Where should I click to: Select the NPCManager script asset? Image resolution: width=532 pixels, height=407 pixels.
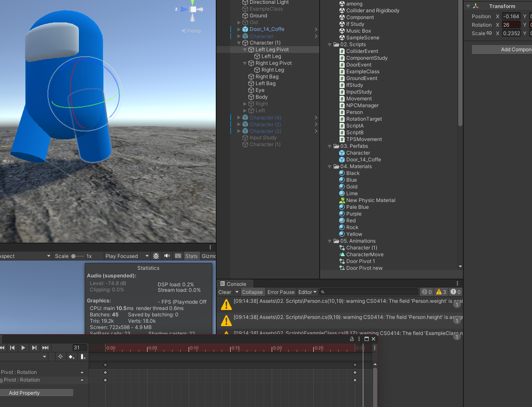(x=362, y=105)
